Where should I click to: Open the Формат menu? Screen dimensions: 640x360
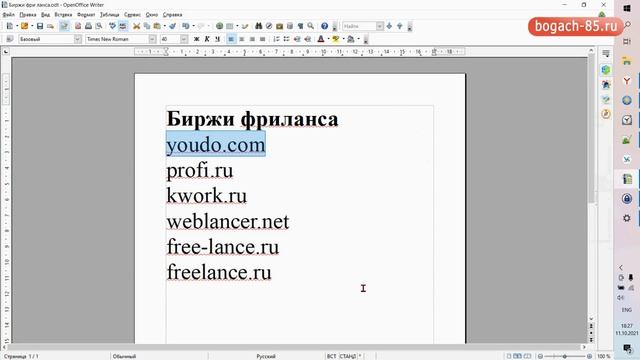pyautogui.click(x=86, y=14)
